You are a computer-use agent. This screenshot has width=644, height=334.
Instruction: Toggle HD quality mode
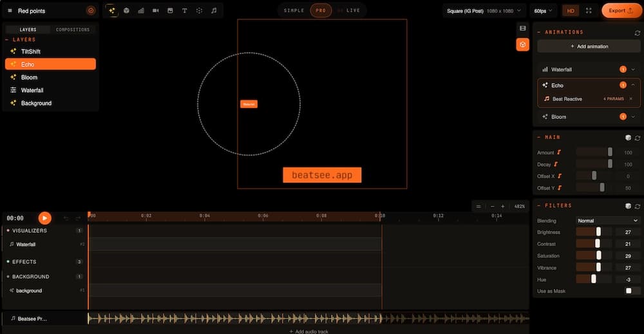[x=571, y=11]
